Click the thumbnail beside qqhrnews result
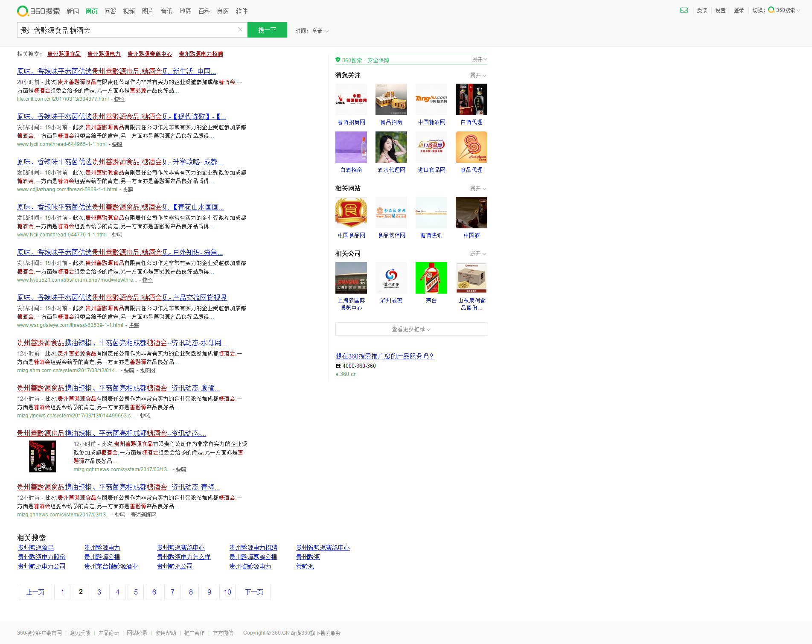 click(42, 456)
